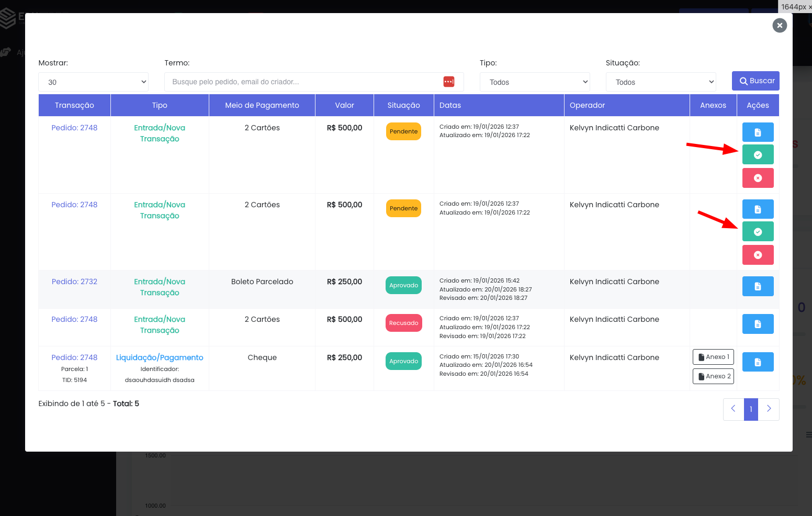
Task: Select page 1 in pagination
Action: [751, 409]
